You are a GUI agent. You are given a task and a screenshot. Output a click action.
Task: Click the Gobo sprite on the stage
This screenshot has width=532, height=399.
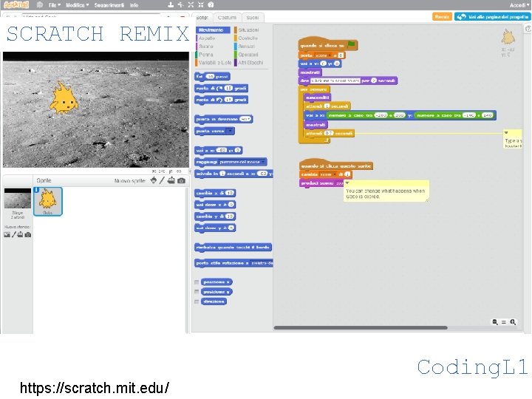tap(64, 98)
